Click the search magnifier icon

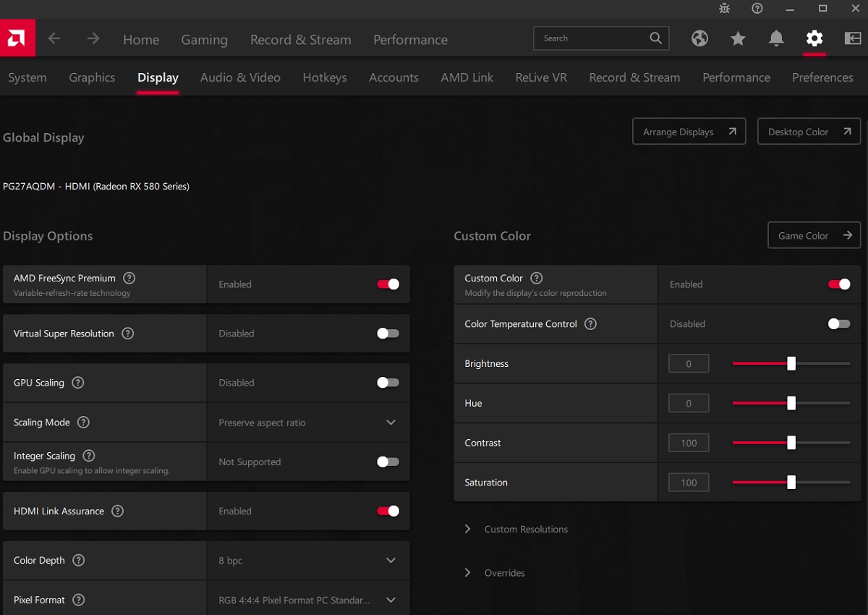click(x=655, y=38)
